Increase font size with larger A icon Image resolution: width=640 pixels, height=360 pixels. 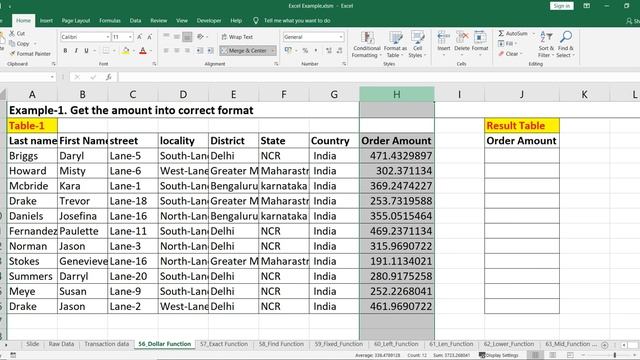point(140,37)
